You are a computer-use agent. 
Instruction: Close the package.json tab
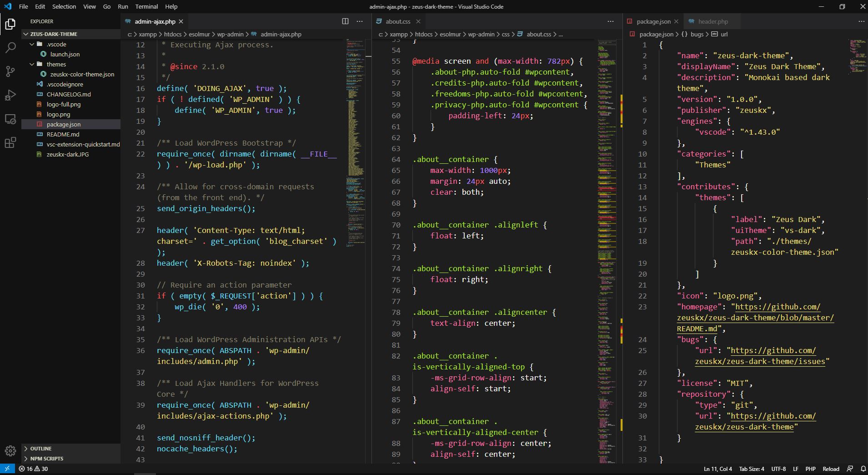pyautogui.click(x=676, y=21)
